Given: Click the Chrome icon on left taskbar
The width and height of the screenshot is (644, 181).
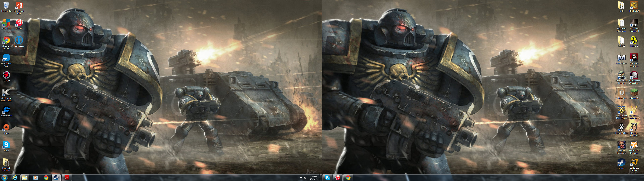Looking at the screenshot, I should point(46,178).
